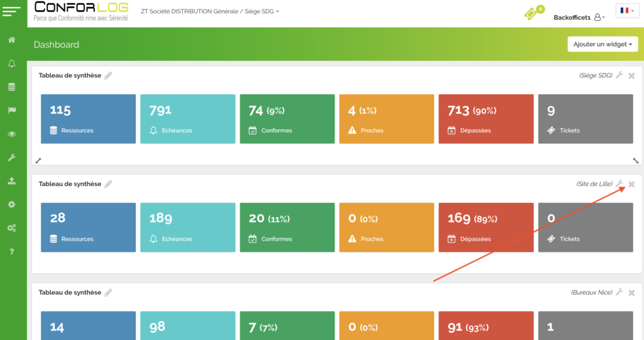Screen dimensions: 644x340
Task: Click the resize handle at widget's bottom-right
Action: 635,160
